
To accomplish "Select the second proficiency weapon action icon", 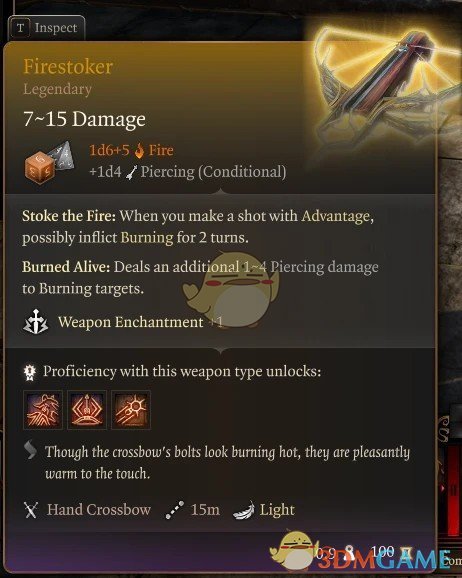I will pos(87,410).
